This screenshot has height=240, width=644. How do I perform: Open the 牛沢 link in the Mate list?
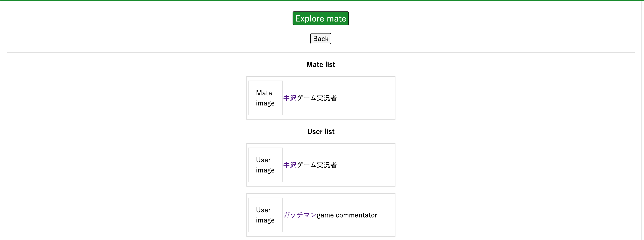[289, 98]
